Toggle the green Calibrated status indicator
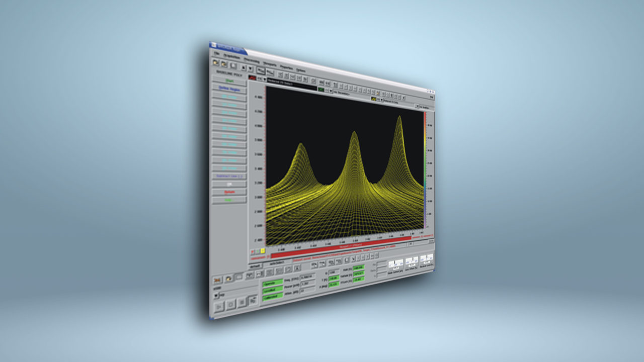Screen dimensions: 644x362 pos(273,291)
